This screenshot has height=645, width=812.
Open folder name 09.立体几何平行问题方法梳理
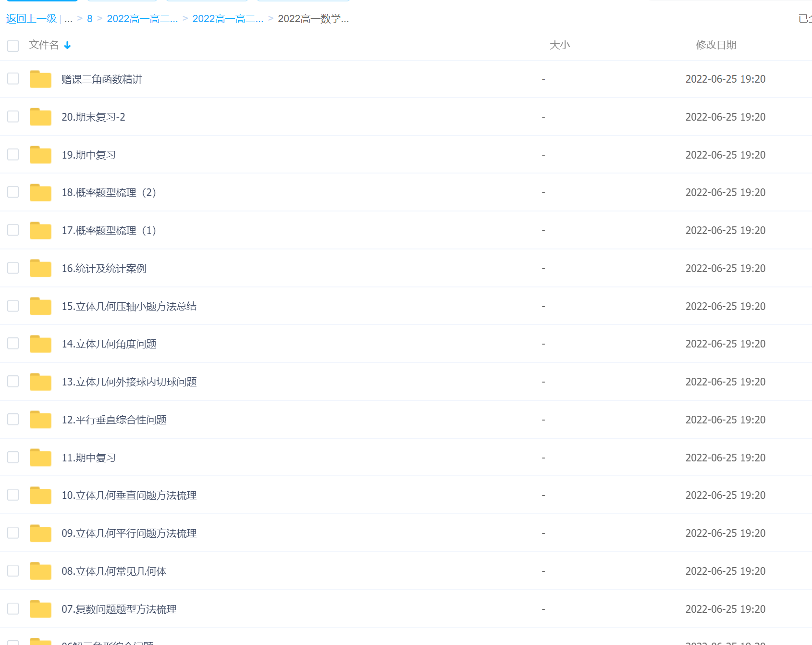click(x=129, y=533)
